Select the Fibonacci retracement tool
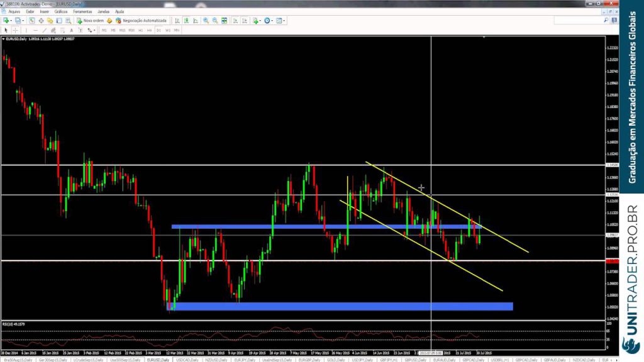The width and height of the screenshot is (644, 362). [62, 30]
